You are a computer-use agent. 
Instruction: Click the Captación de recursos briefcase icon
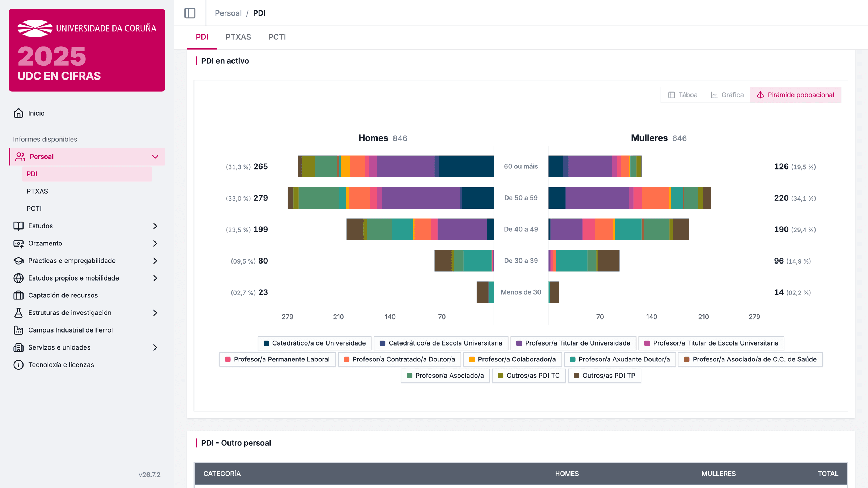click(x=18, y=295)
